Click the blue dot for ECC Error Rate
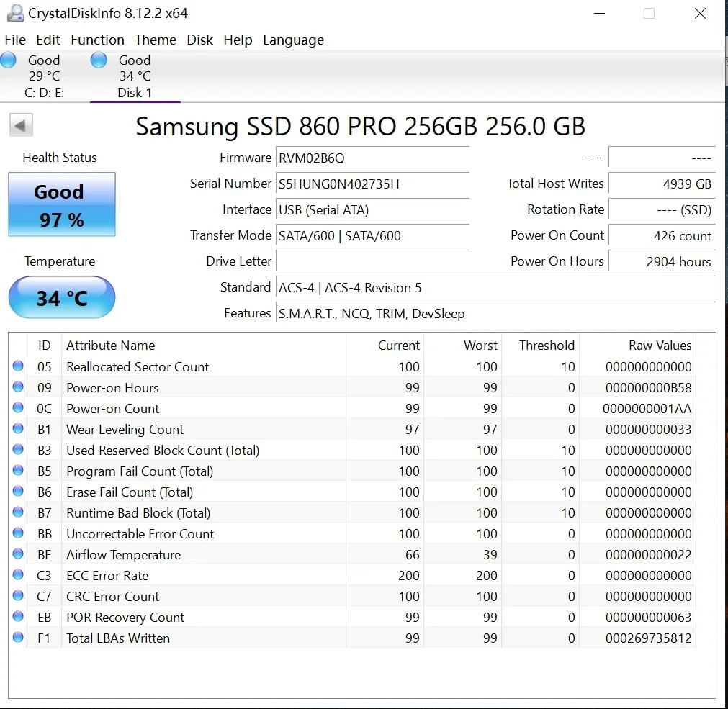 pos(17,574)
